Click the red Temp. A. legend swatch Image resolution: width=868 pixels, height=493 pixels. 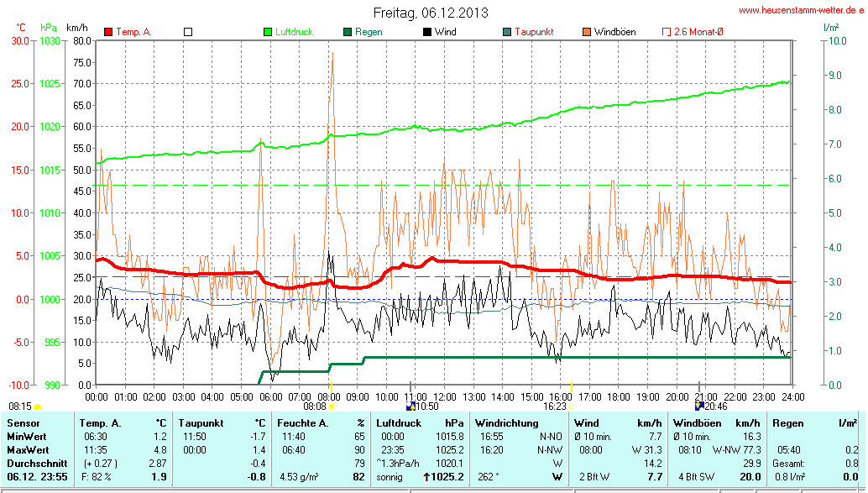click(x=108, y=32)
